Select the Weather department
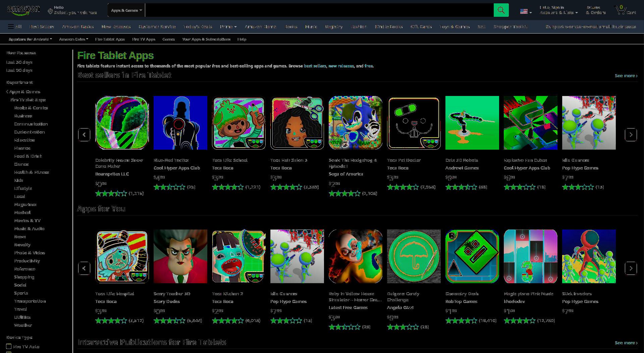 23,325
